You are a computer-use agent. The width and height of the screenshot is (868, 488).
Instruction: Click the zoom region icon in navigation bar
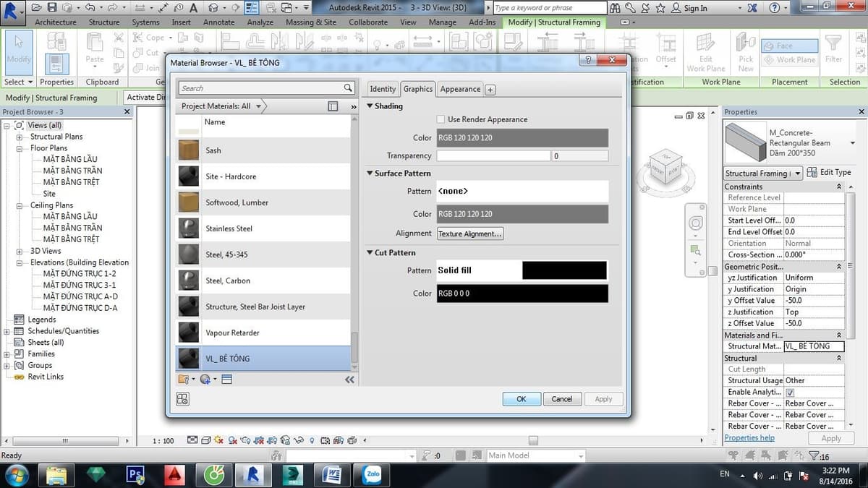point(695,250)
